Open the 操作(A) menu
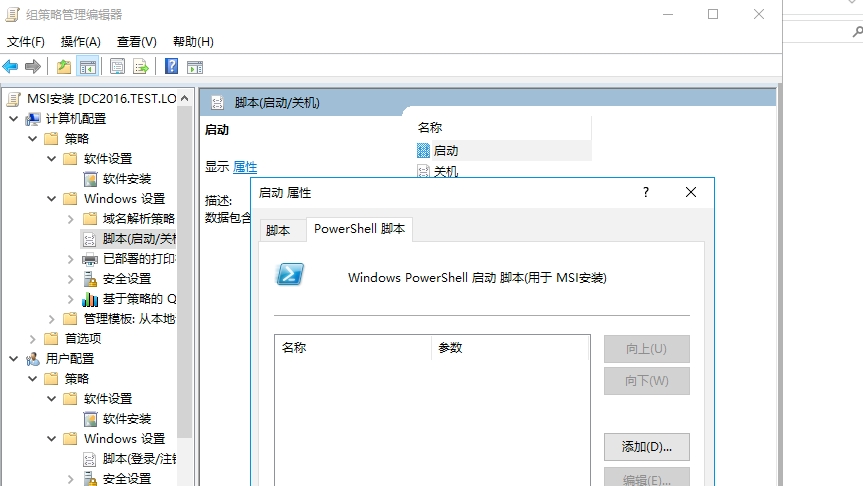The height and width of the screenshot is (486, 863). [x=80, y=41]
